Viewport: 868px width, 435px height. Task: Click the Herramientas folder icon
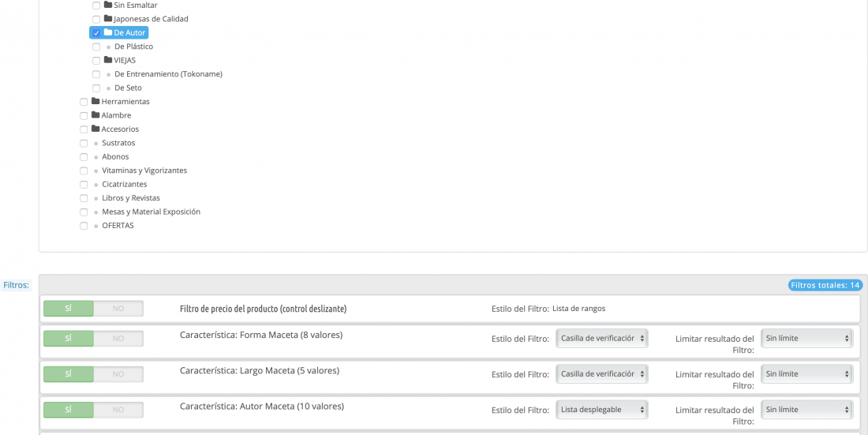[x=95, y=101]
